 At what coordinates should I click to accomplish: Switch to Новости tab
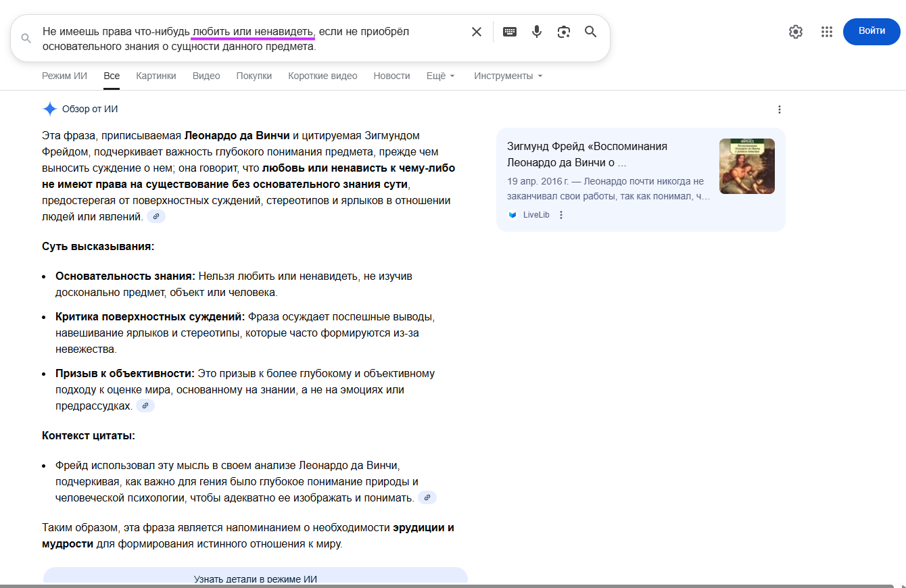pyautogui.click(x=392, y=76)
